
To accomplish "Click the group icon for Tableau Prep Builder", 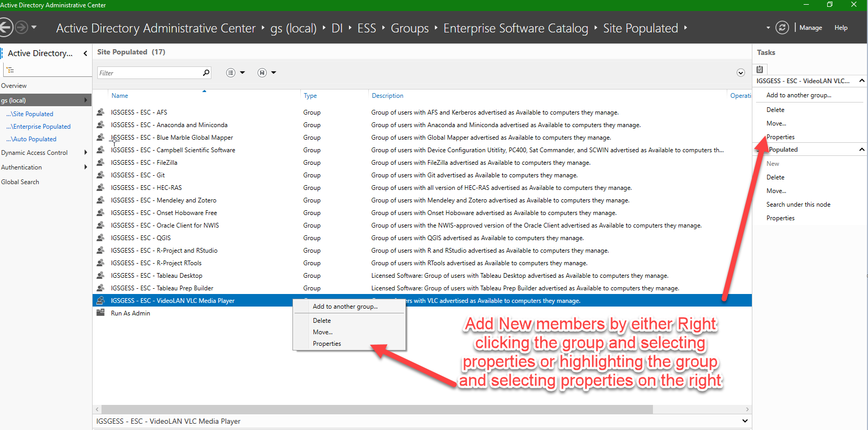I will pos(100,288).
